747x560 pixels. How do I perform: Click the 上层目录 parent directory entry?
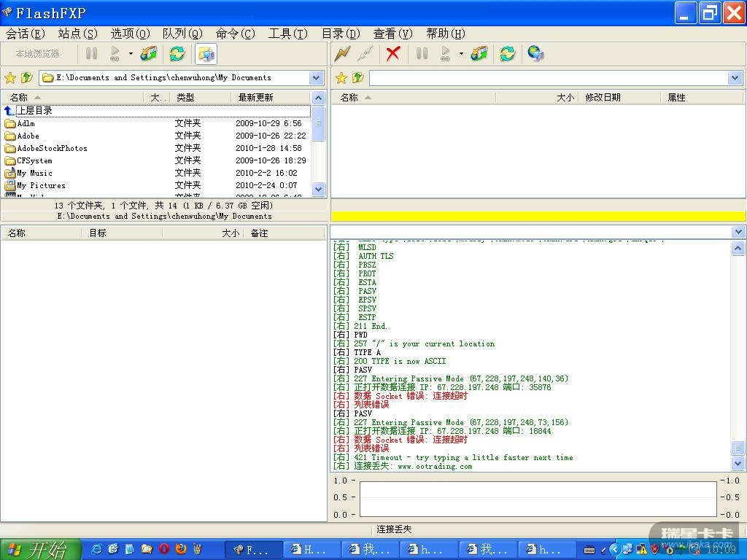pyautogui.click(x=34, y=111)
